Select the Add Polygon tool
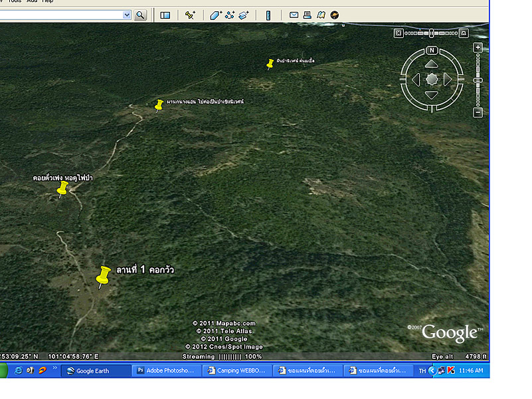Viewport: 532px width, 399px height. click(216, 15)
